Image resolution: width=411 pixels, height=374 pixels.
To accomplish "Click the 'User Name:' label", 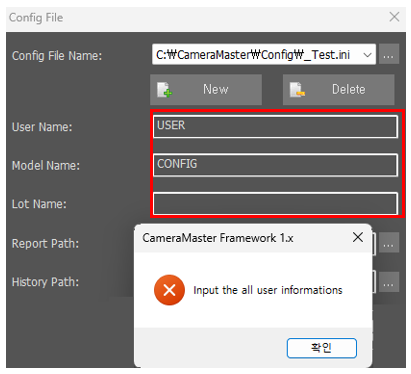I will click(x=42, y=127).
